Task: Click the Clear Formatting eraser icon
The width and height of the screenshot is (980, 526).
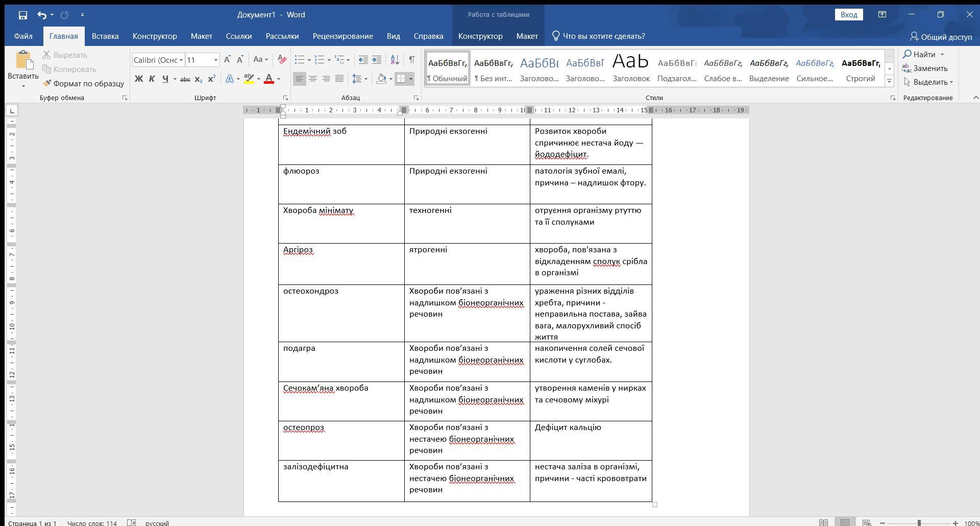Action: (x=282, y=60)
